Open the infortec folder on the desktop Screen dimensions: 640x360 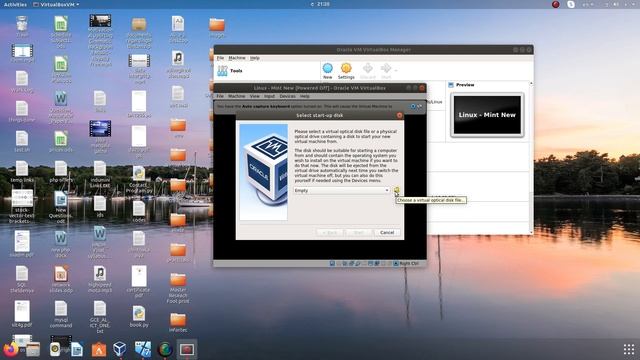[178, 322]
